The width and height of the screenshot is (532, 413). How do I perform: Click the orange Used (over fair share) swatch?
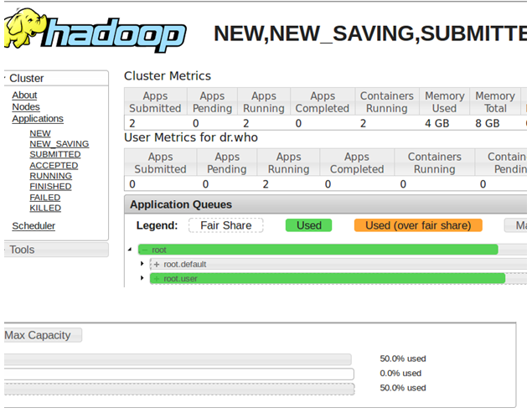click(418, 225)
